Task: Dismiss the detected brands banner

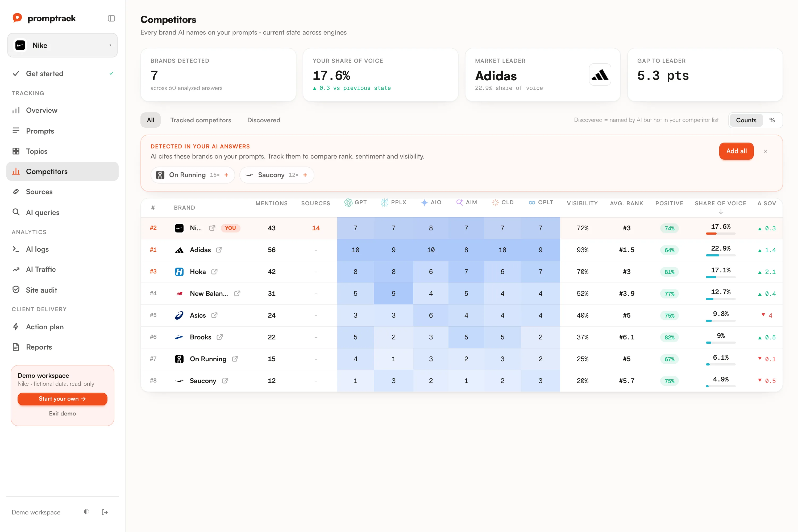Action: coord(766,151)
